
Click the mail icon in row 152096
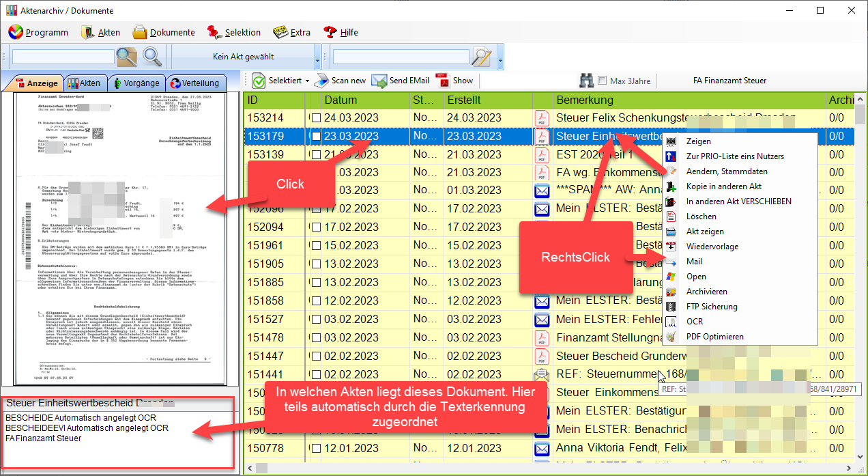coord(542,209)
